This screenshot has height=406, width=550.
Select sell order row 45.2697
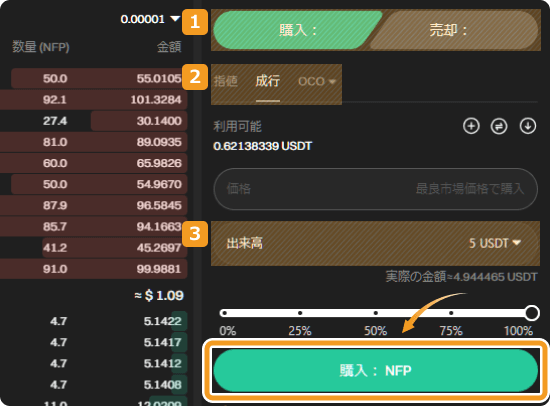pyautogui.click(x=94, y=248)
